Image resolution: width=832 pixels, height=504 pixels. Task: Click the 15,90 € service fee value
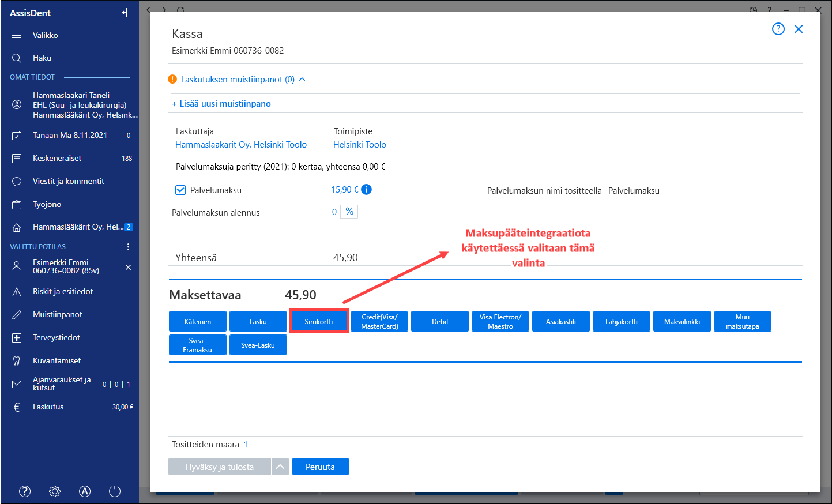coord(344,190)
